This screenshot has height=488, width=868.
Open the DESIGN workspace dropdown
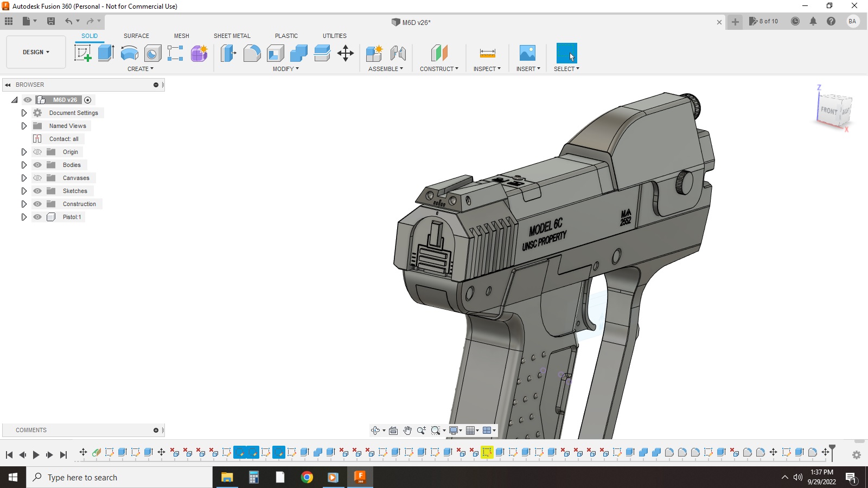36,52
